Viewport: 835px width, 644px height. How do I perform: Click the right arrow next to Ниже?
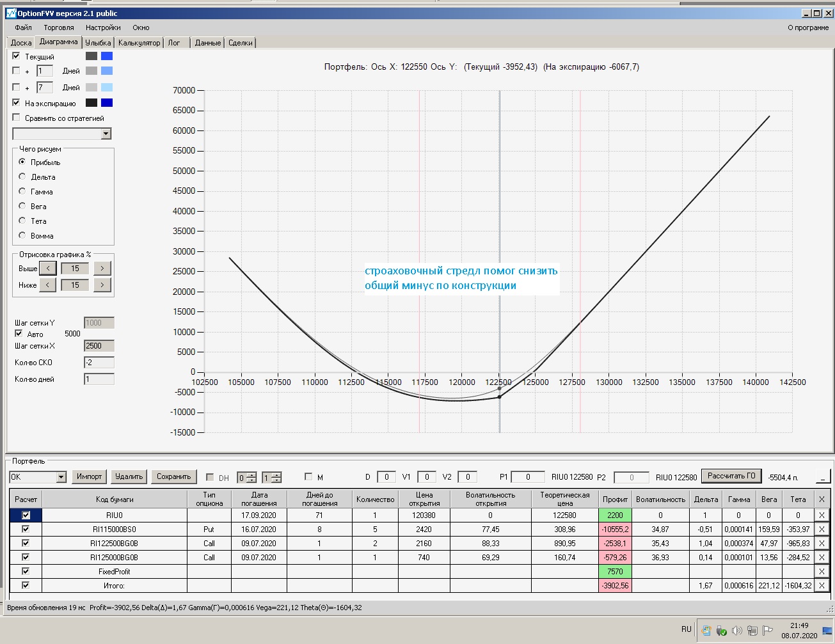click(x=102, y=285)
